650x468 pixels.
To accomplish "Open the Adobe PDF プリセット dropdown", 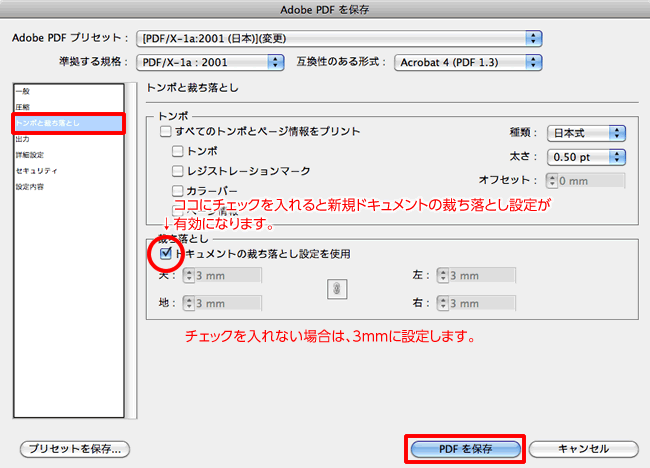I will (x=339, y=39).
